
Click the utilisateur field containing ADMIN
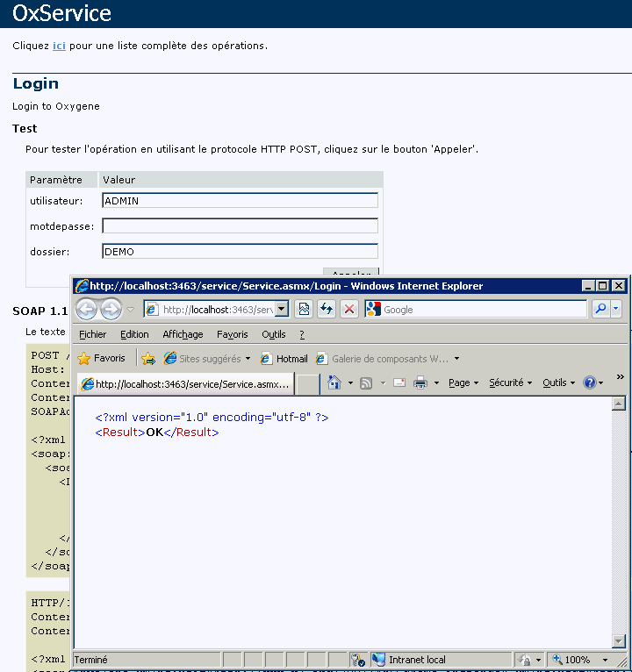241,201
